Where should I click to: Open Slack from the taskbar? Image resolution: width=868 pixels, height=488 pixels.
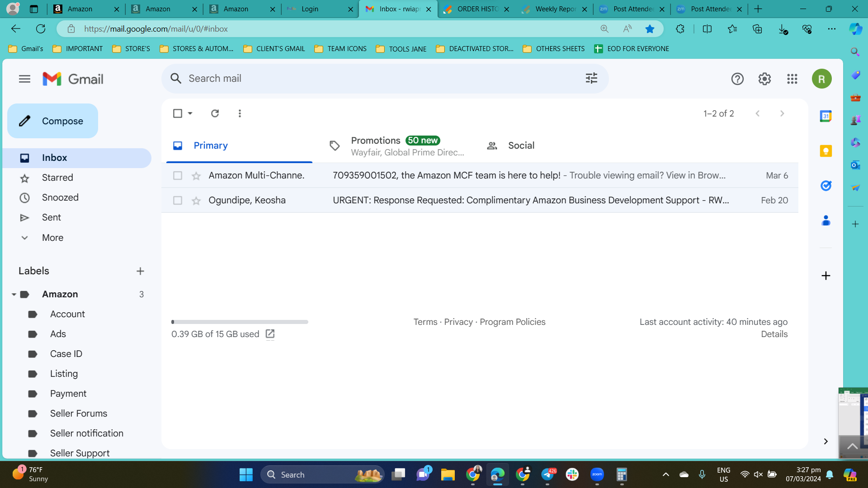pos(572,474)
